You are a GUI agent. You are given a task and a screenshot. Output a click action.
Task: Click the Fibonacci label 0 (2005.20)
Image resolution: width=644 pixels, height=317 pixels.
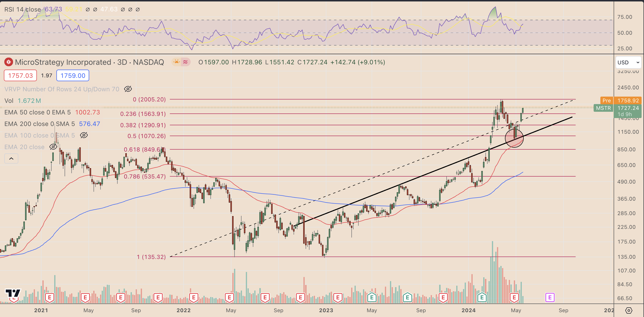point(149,99)
